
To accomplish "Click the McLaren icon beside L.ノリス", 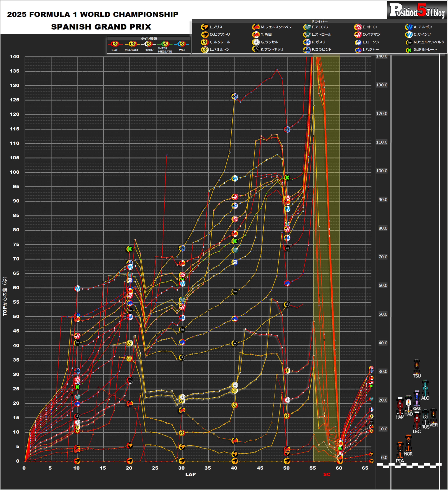I will click(205, 27).
